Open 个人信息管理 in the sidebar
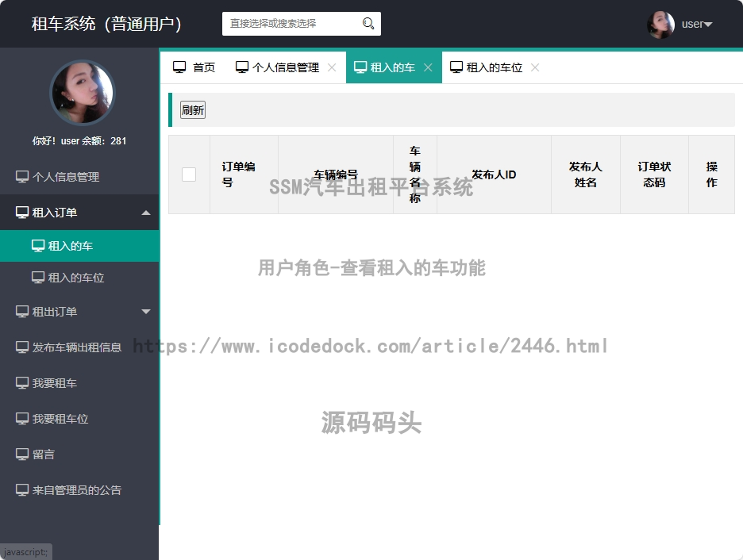The width and height of the screenshot is (743, 560). point(79,177)
